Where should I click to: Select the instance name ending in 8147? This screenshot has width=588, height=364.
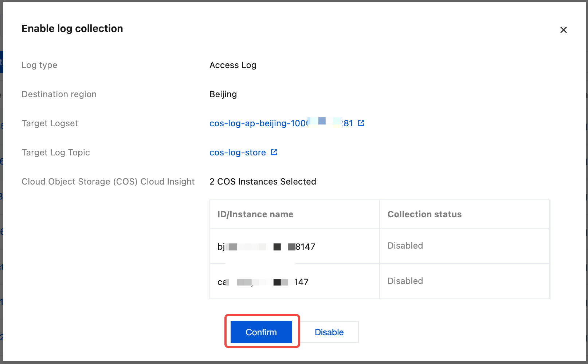(x=266, y=247)
